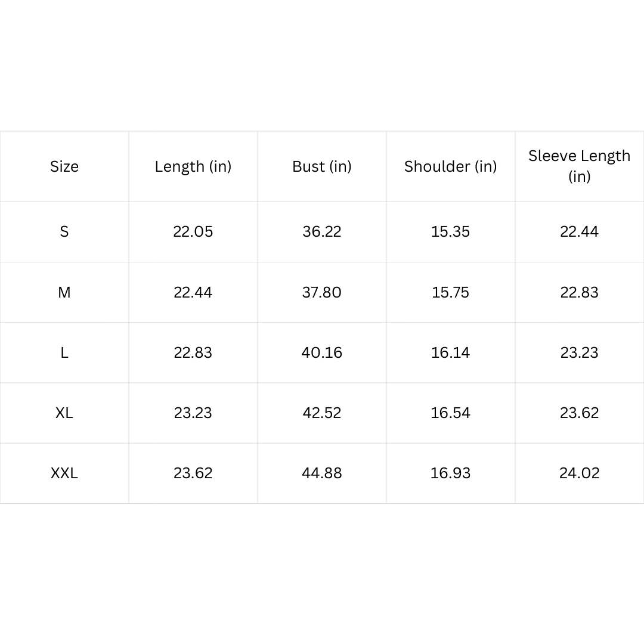
Task: Click the M size row label
Action: pyautogui.click(x=64, y=292)
